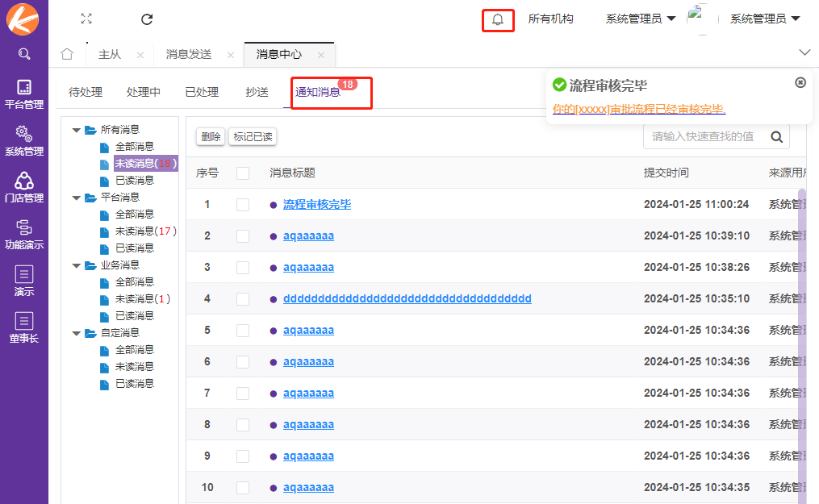Viewport: 819px width, 504px height.
Task: Open 平台管理 in sidebar
Action: click(x=24, y=94)
